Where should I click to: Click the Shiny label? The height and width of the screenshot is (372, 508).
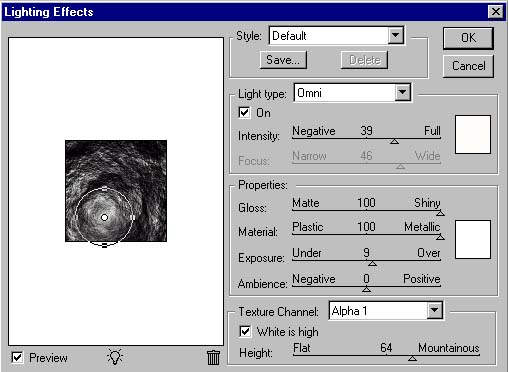(x=427, y=203)
